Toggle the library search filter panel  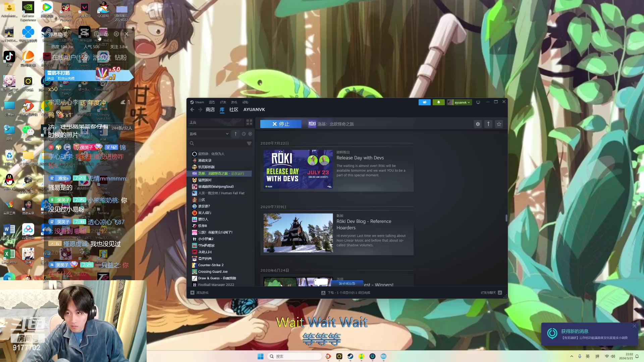point(250,143)
